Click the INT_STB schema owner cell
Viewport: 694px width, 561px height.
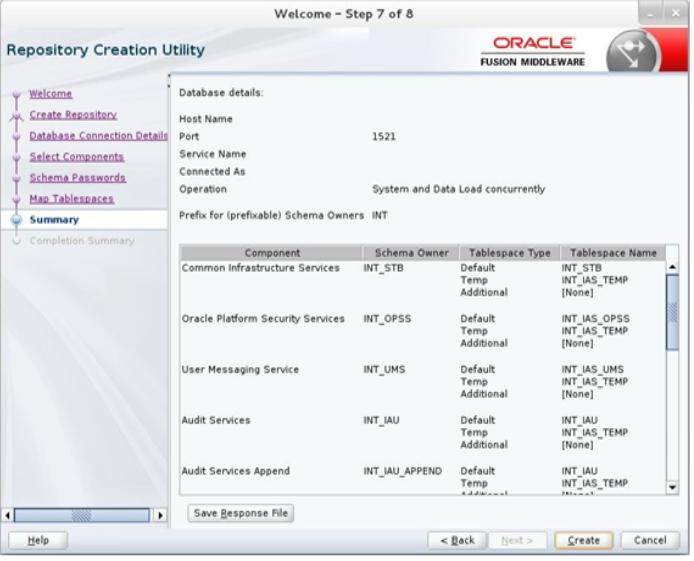pyautogui.click(x=383, y=268)
